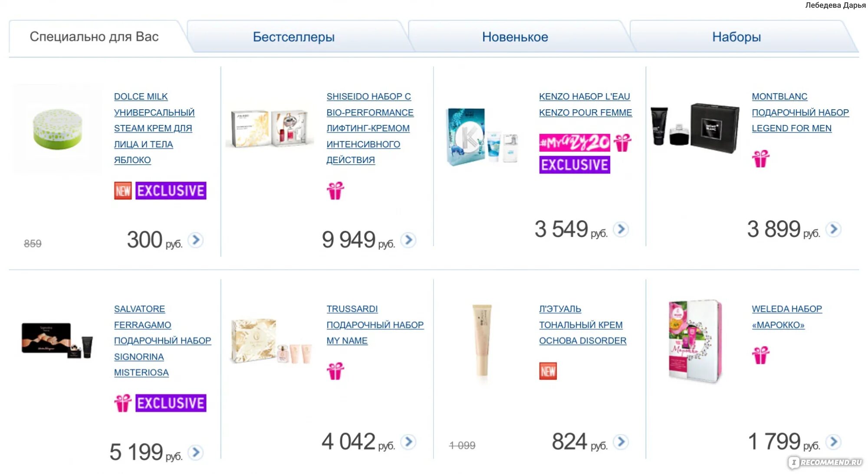This screenshot has width=868, height=474.
Task: Click the arrow next to the 3 899 руб. price
Action: (834, 229)
